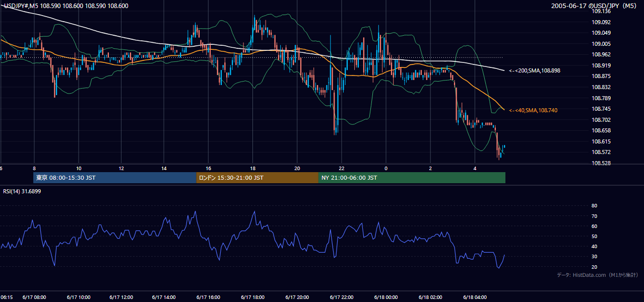This screenshot has width=644, height=302.
Task: Click hour tick 18 below price chart
Action: click(x=253, y=168)
